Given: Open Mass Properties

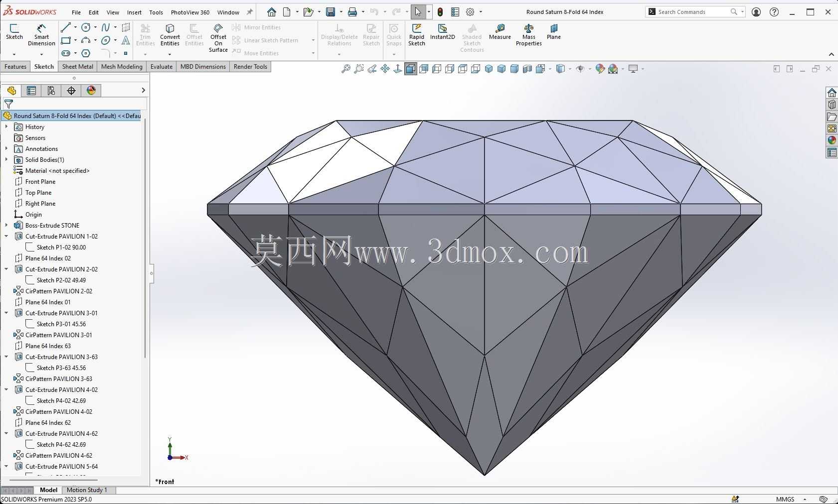Looking at the screenshot, I should [528, 35].
